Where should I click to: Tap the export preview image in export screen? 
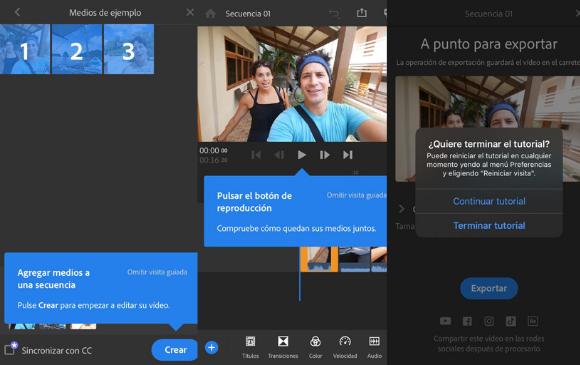488,129
